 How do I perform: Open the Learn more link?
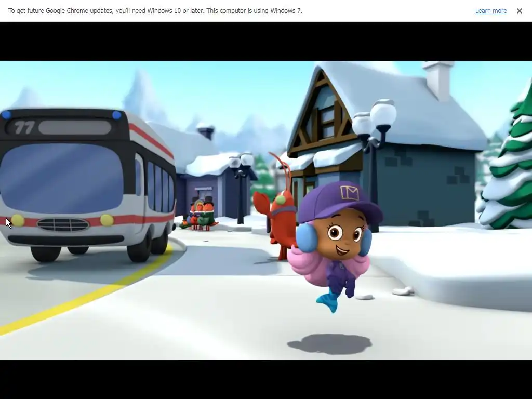[491, 11]
